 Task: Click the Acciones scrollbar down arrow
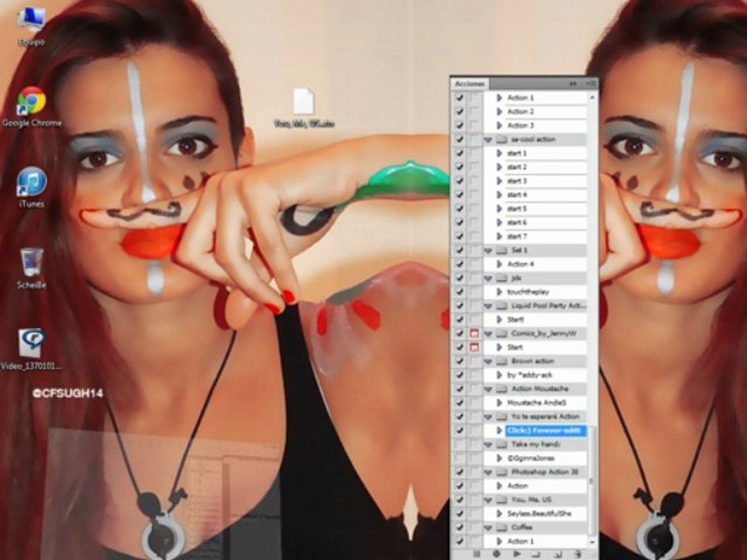[x=592, y=542]
